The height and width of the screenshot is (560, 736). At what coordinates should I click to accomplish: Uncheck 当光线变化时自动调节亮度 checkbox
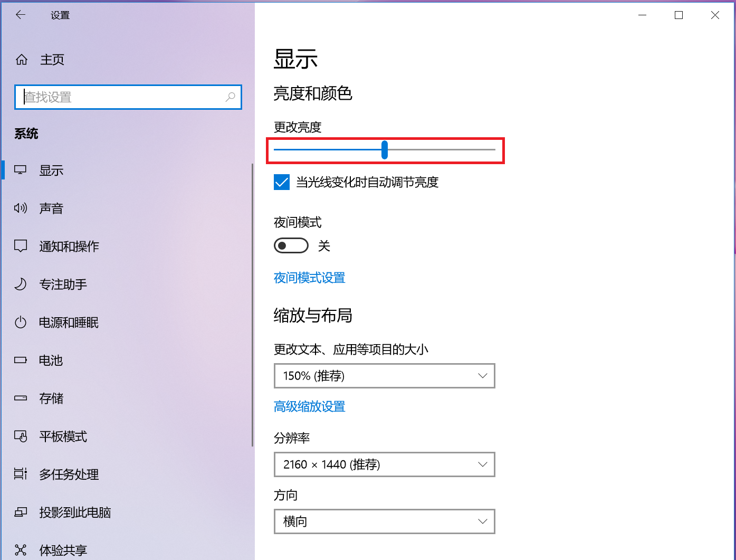point(282,183)
